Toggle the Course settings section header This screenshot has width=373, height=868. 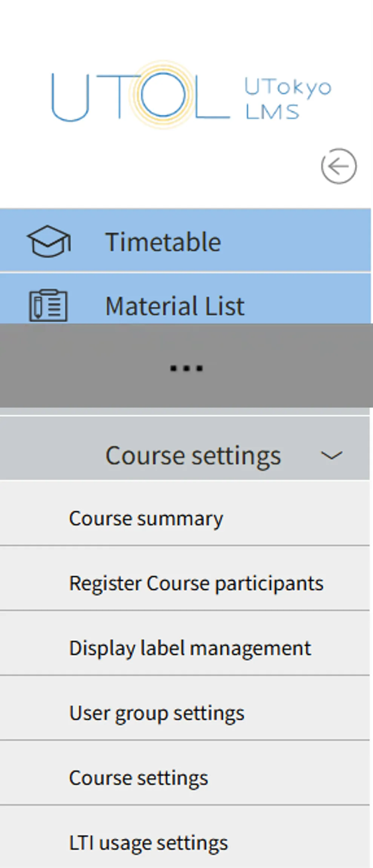(185, 448)
